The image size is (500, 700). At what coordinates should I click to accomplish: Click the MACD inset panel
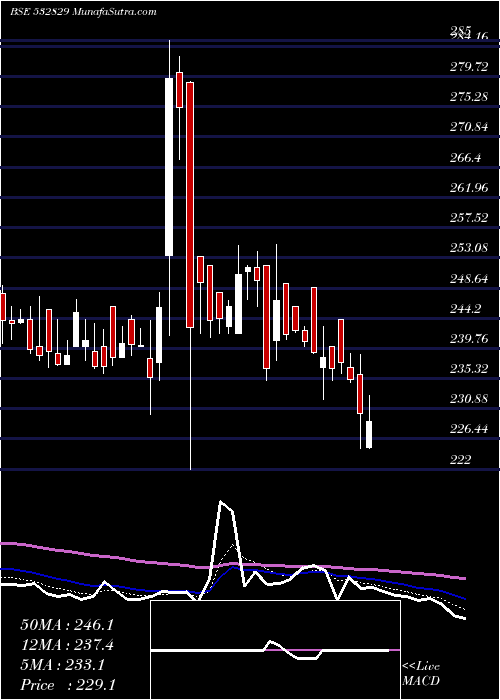(x=275, y=650)
